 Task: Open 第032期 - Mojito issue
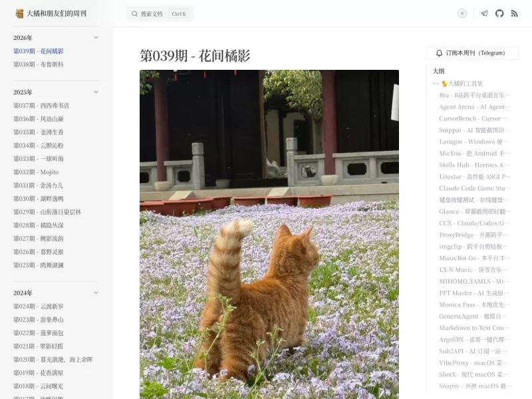coord(36,172)
